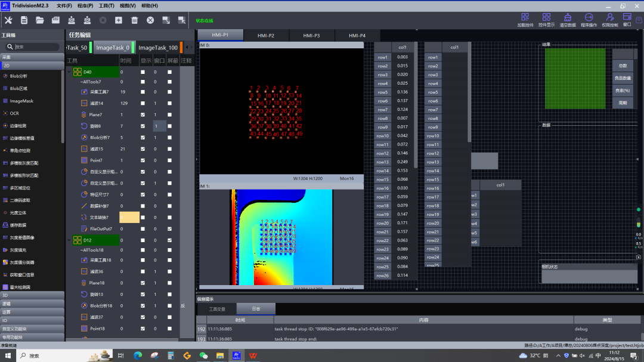Open 程序操作 program operation

(x=589, y=18)
